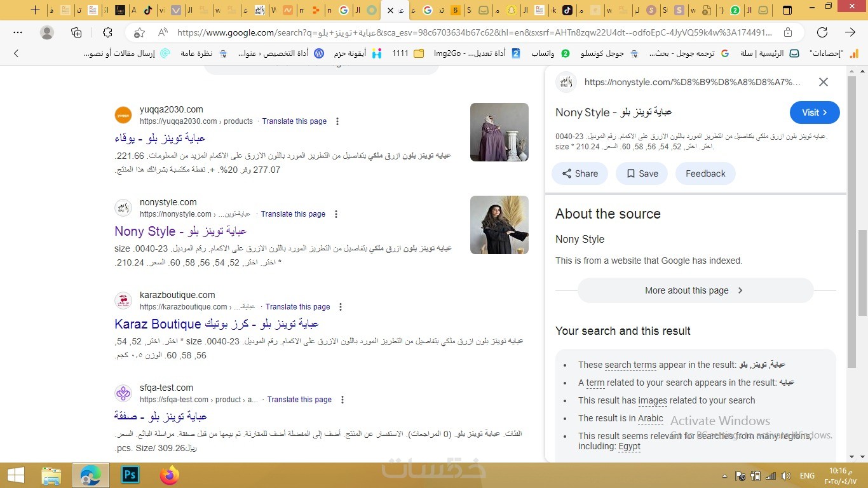868x488 pixels.
Task: Open the three-dot menu for sfqa-test result
Action: pos(342,400)
